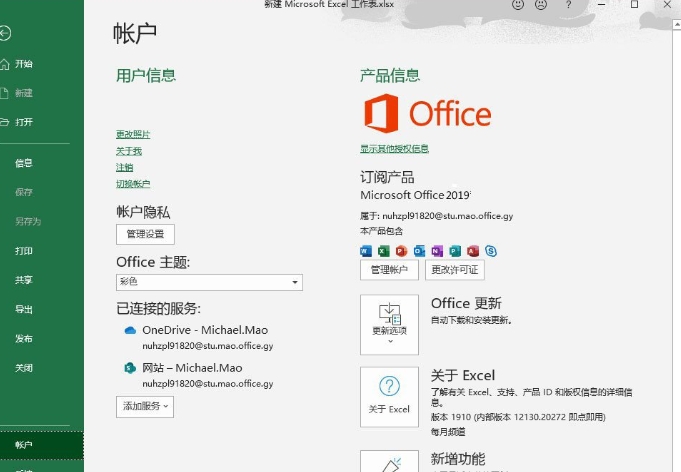Select 导出 in the left sidebar
Viewport: 681px width, 472px height.
point(24,309)
